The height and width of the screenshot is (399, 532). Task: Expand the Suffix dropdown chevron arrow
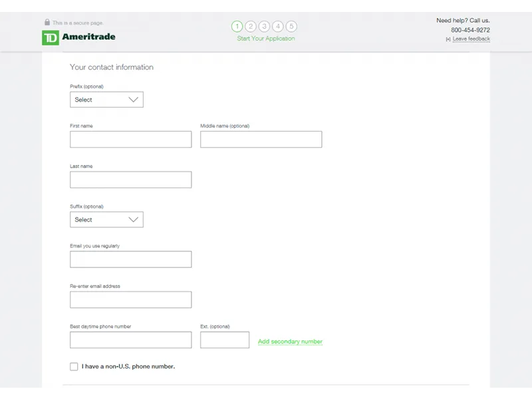(x=134, y=219)
